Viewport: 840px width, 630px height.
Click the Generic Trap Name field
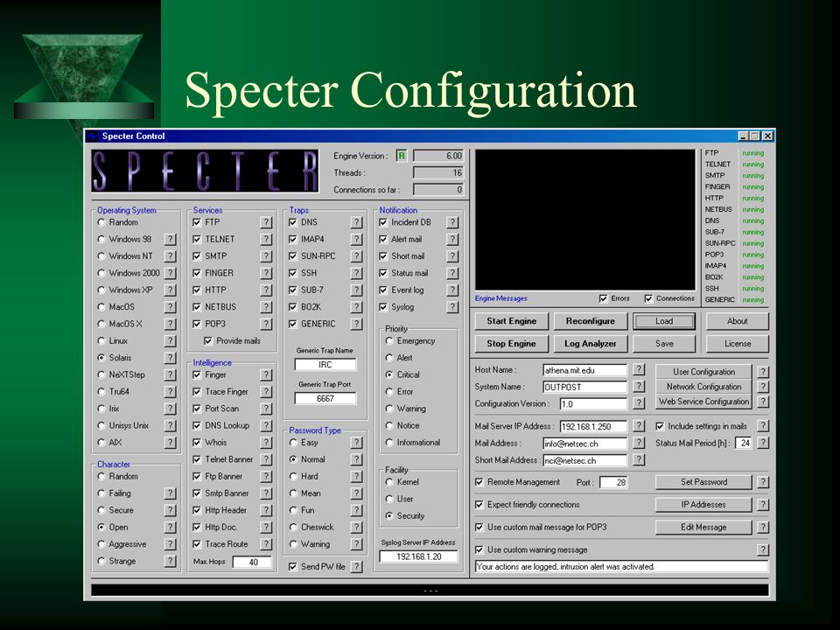[x=325, y=365]
